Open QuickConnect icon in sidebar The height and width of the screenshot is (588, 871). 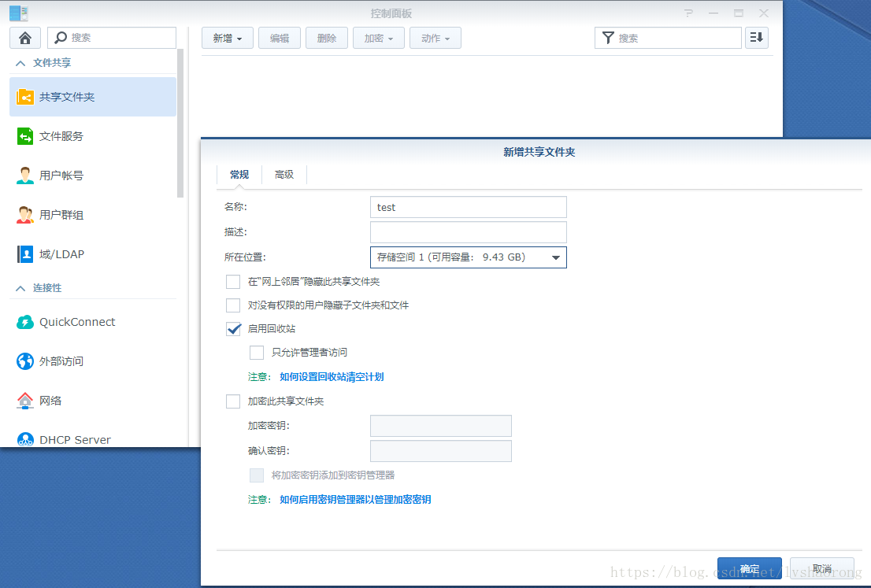25,322
